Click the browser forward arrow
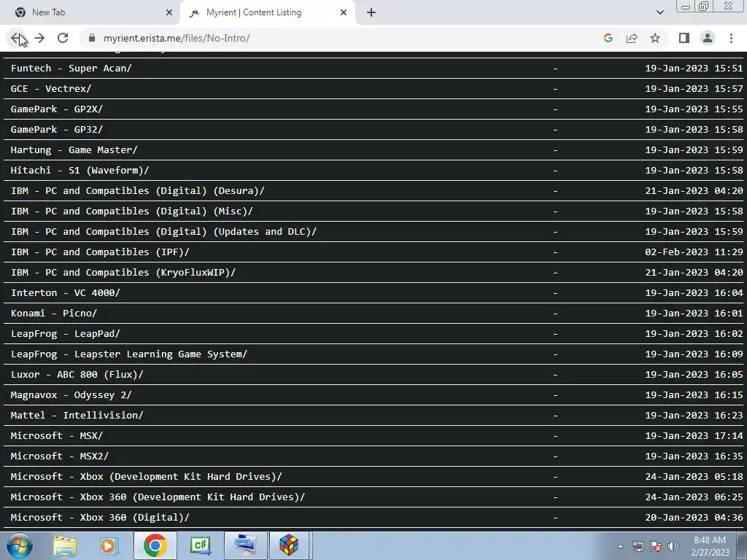 coord(39,38)
